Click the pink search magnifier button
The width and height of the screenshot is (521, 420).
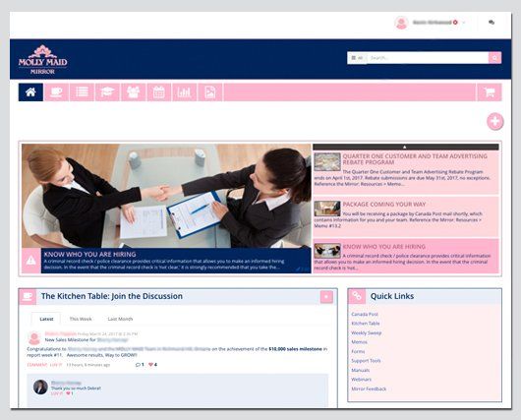pyautogui.click(x=494, y=58)
